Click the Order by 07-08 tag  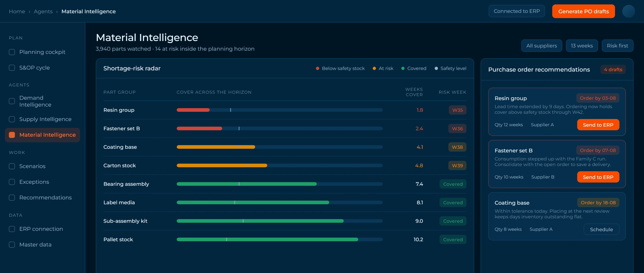tap(598, 150)
